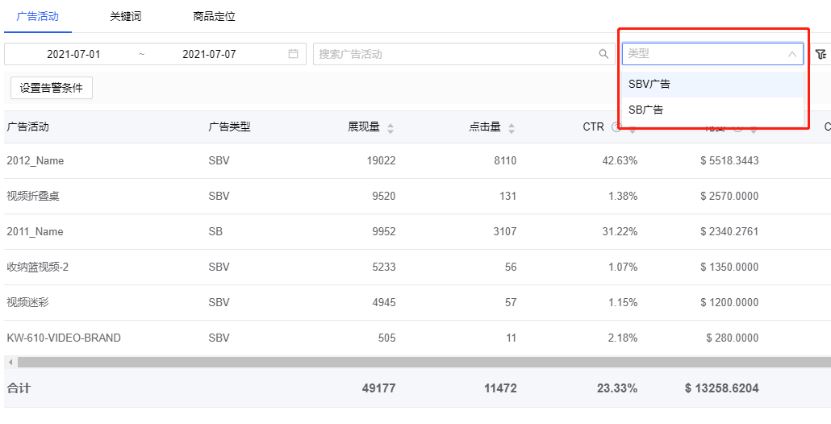Collapse the 类型 dropdown chevron
The height and width of the screenshot is (424, 831).
coord(792,54)
